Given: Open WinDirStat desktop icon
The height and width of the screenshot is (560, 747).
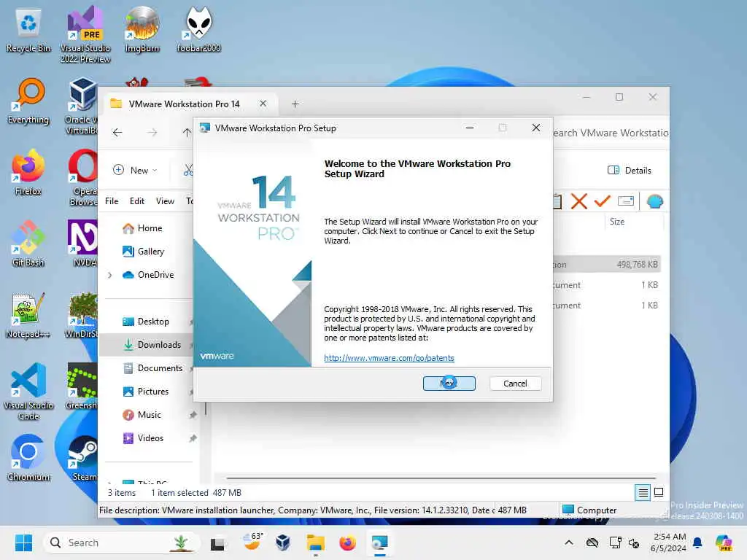Looking at the screenshot, I should 82,315.
